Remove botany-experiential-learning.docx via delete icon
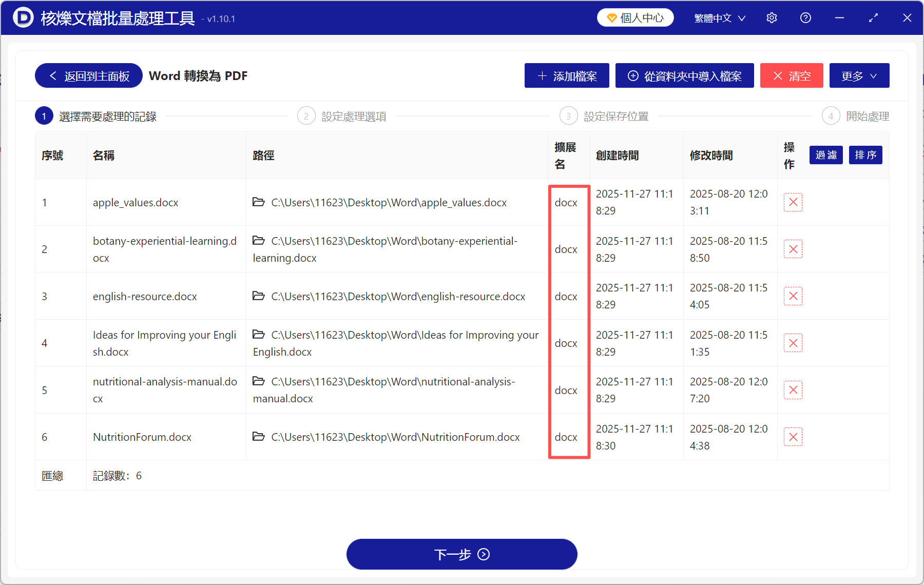This screenshot has height=585, width=924. [793, 249]
